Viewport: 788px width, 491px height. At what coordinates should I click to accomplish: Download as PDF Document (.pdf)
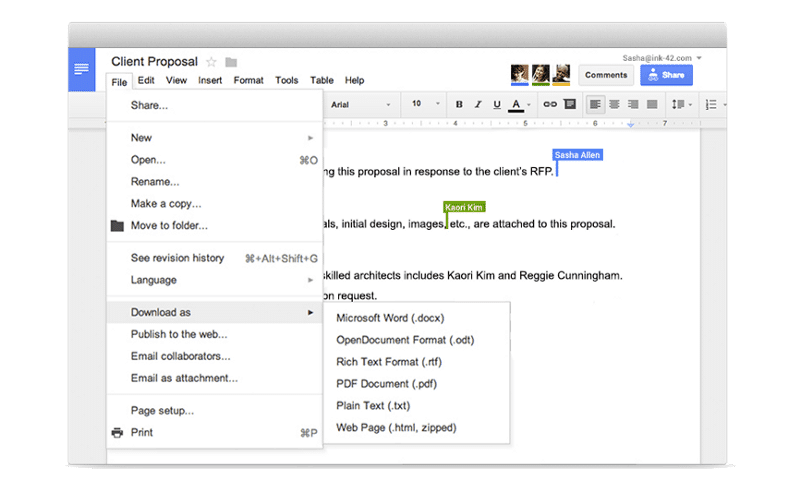[x=417, y=384]
